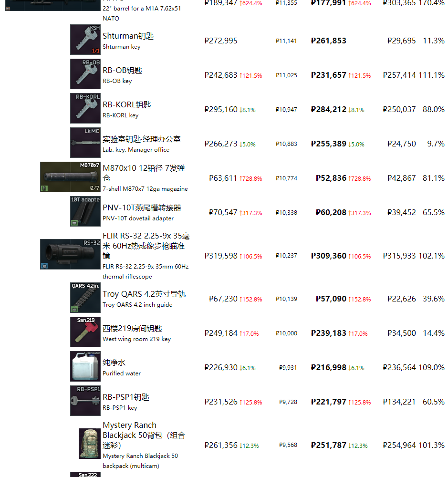Select the Purified water English subtitle
Image resolution: width=448 pixels, height=477 pixels.
click(122, 373)
